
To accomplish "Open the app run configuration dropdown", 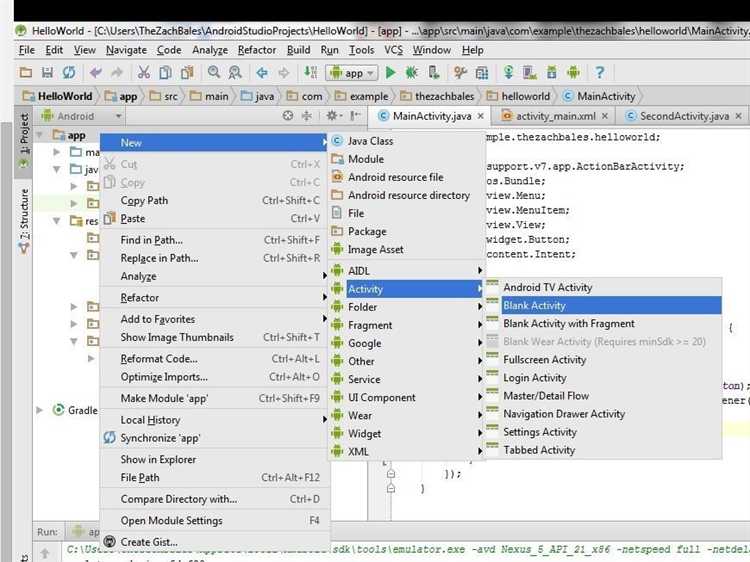I will pyautogui.click(x=352, y=73).
